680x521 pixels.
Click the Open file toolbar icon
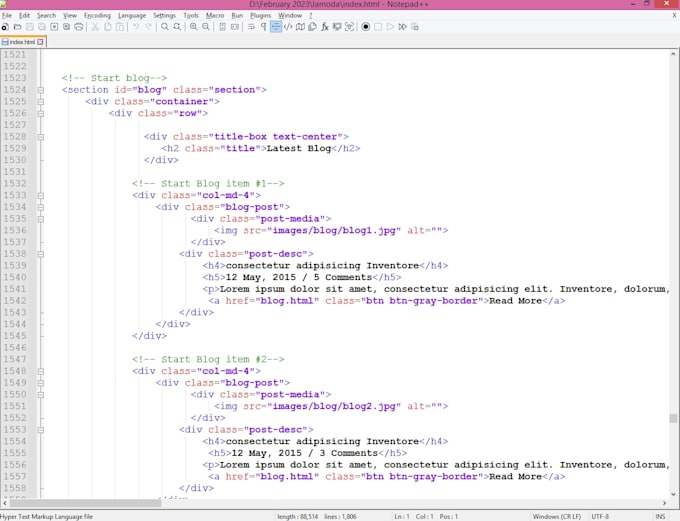pos(17,27)
